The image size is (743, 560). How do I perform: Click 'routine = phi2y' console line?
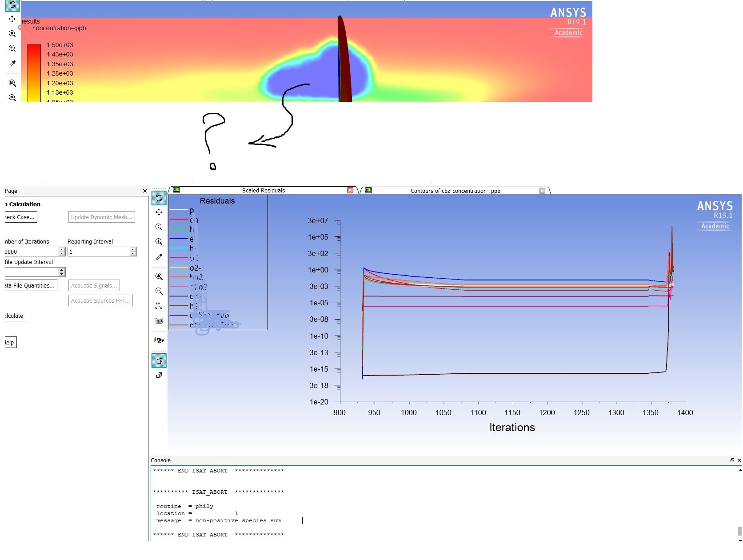[185, 506]
